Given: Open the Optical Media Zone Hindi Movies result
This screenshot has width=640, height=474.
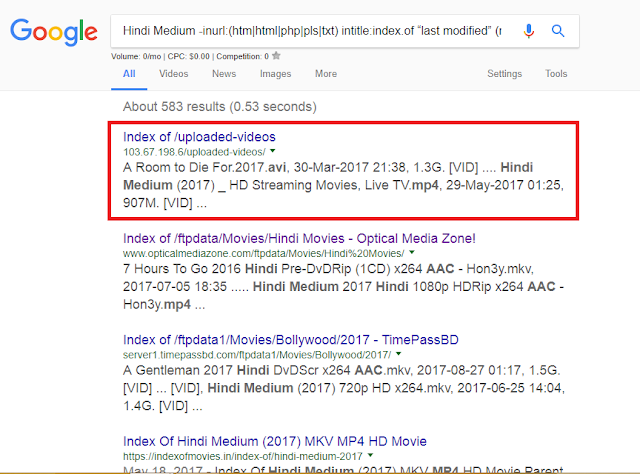Looking at the screenshot, I should tap(299, 239).
